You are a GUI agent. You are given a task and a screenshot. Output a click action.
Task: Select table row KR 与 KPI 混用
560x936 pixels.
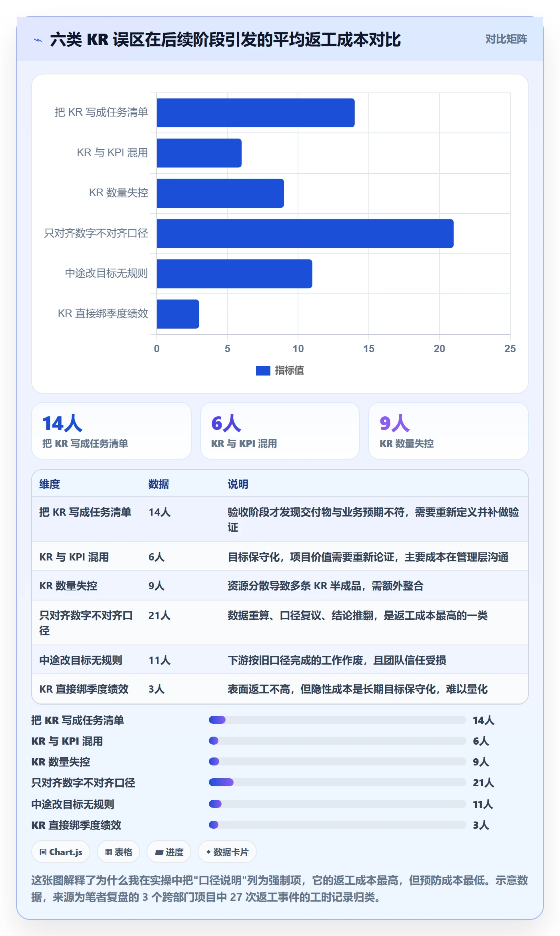point(280,556)
